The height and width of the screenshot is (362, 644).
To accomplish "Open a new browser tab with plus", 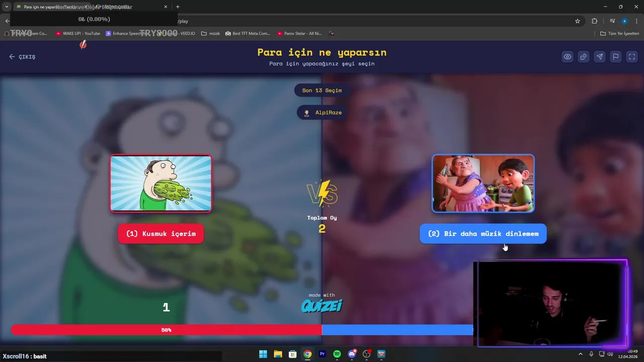I will 178,7.
